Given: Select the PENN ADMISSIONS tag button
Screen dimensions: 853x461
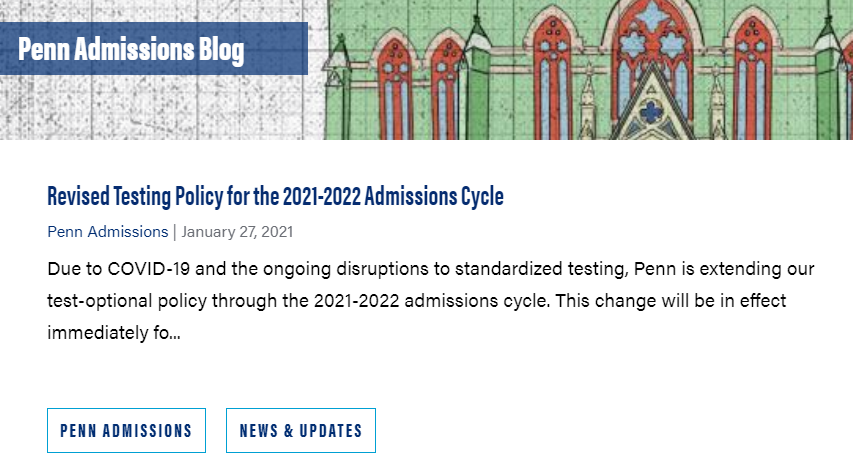Looking at the screenshot, I should point(126,431).
